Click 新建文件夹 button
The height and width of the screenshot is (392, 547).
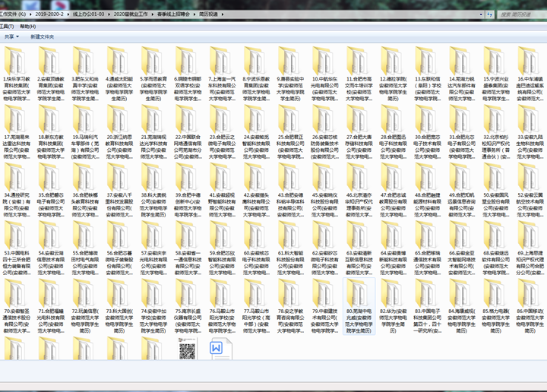point(42,36)
